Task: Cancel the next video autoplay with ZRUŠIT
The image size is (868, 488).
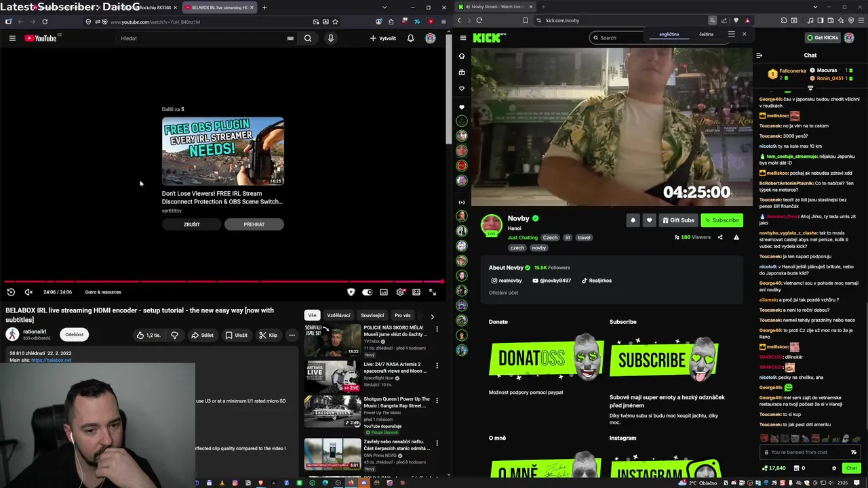Action: point(192,224)
